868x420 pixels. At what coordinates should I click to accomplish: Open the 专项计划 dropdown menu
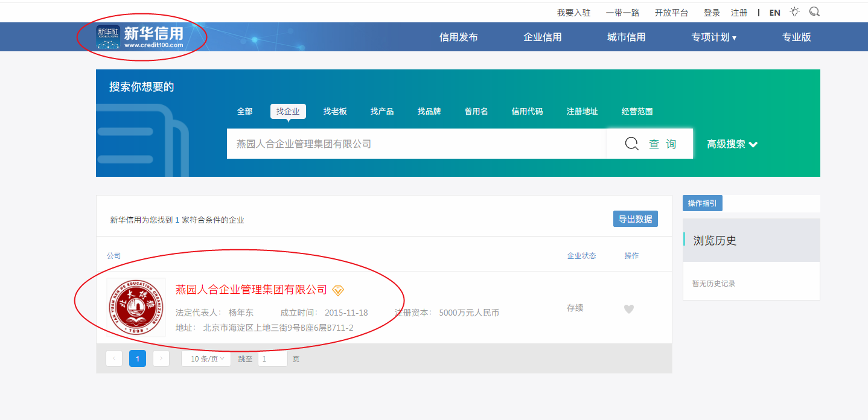click(714, 37)
